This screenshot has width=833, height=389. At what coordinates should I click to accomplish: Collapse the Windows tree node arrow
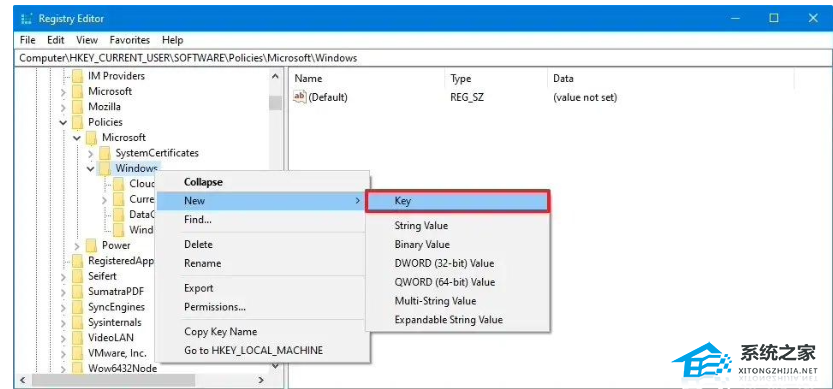point(91,168)
